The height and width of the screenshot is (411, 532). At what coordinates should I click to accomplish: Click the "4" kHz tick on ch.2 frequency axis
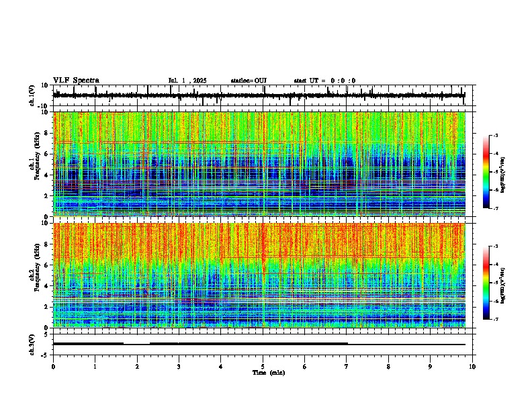coord(47,286)
